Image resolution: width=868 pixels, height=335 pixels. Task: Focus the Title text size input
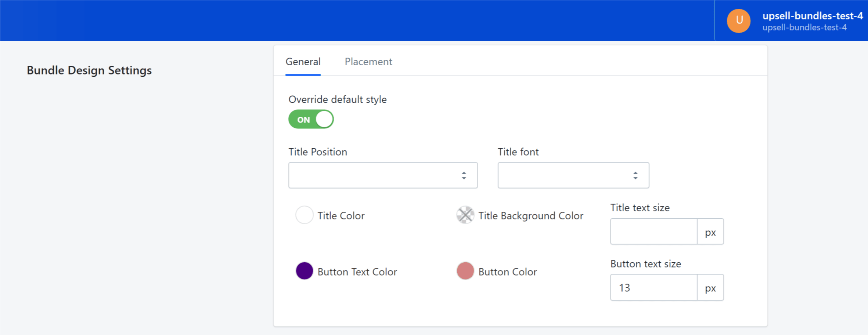[653, 232]
